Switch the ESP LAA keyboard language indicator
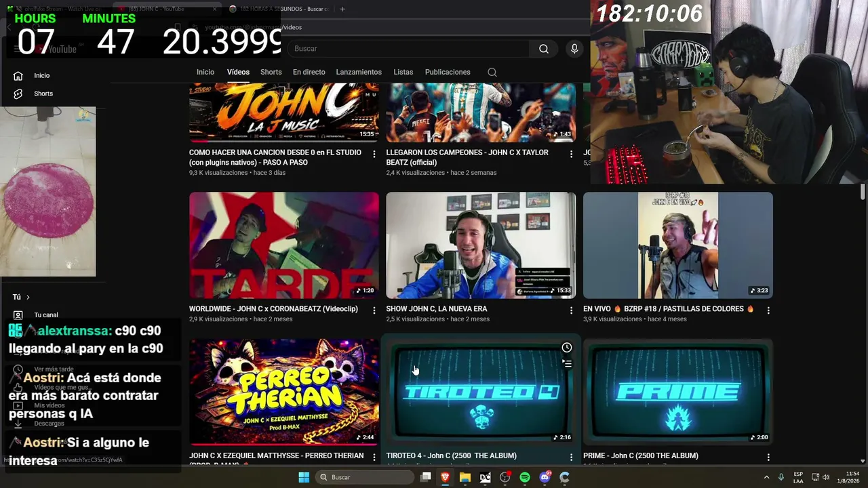The height and width of the screenshot is (488, 868). [798, 477]
